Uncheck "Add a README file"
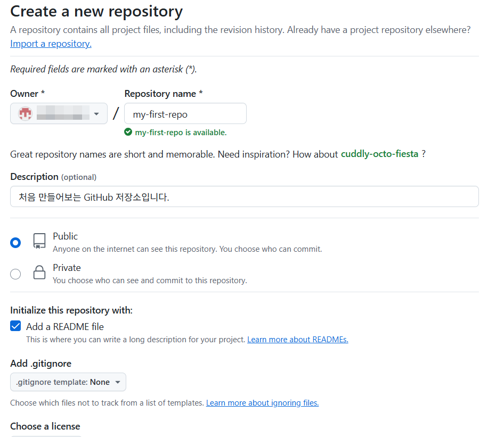This screenshot has width=504, height=437. coord(15,325)
